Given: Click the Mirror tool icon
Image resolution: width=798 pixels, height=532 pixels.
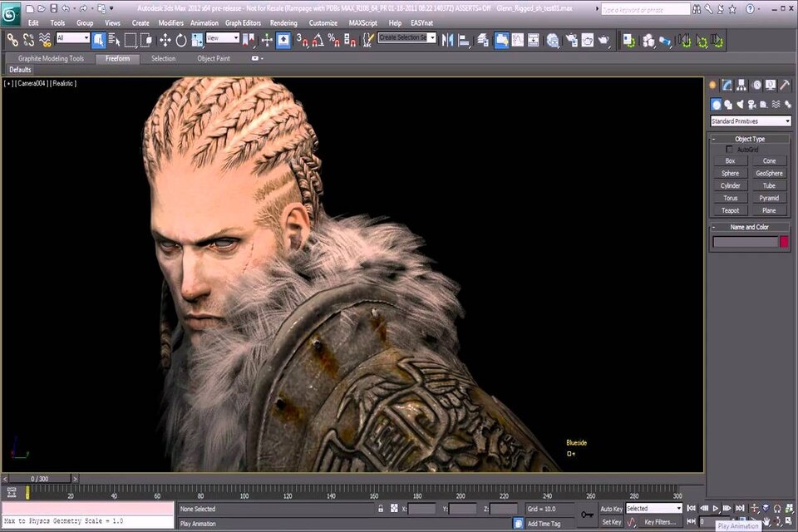Looking at the screenshot, I should pyautogui.click(x=446, y=38).
